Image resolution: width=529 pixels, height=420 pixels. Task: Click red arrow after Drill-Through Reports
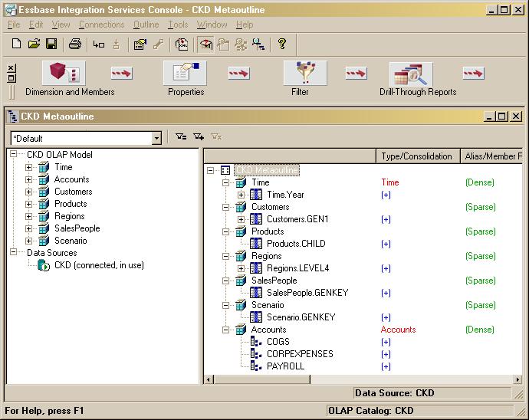(x=473, y=74)
